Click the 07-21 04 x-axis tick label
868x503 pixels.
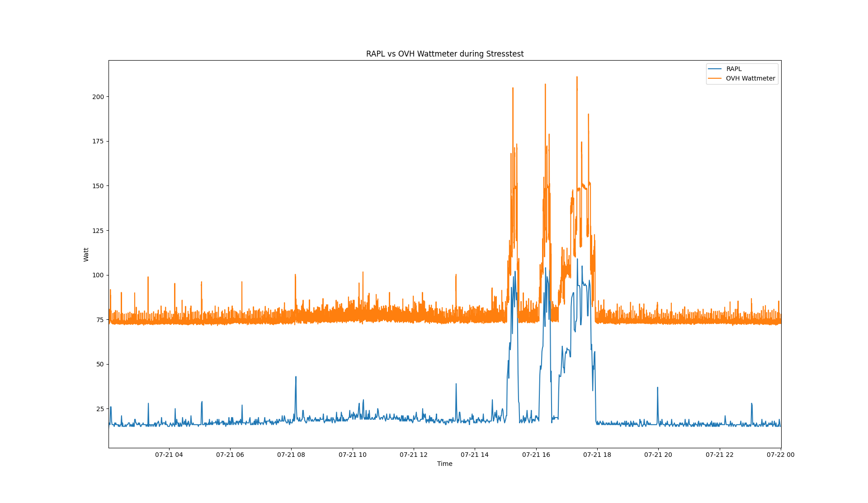tap(169, 455)
